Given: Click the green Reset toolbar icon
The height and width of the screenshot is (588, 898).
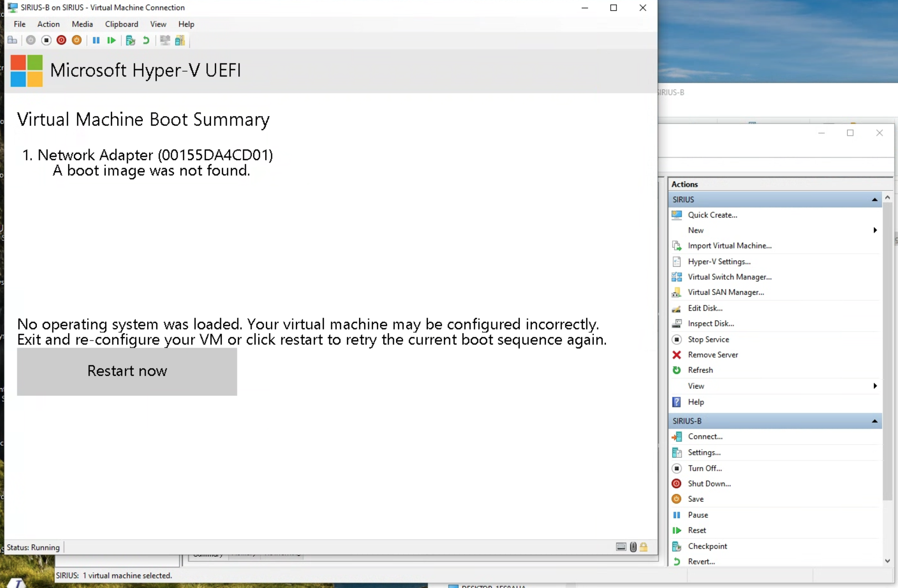Looking at the screenshot, I should 111,40.
